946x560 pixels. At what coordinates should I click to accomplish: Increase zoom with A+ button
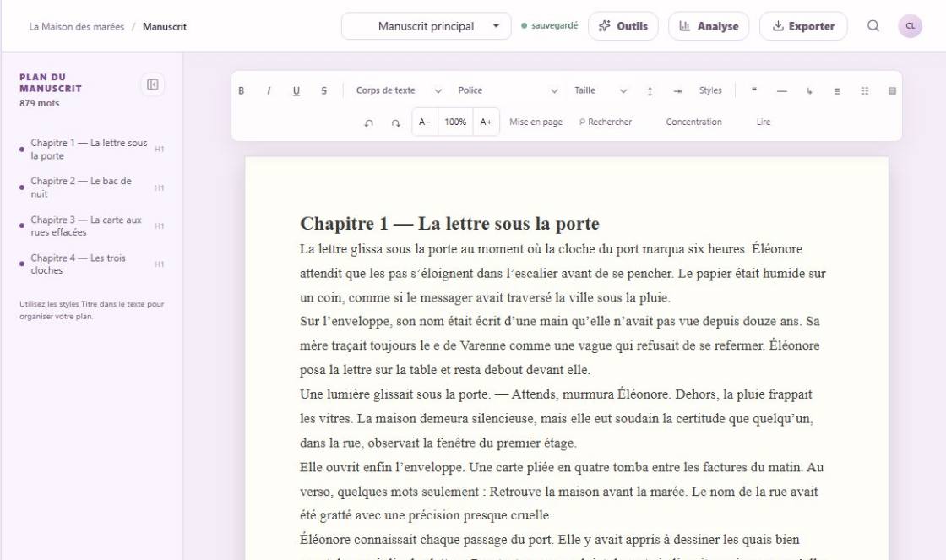tap(487, 122)
